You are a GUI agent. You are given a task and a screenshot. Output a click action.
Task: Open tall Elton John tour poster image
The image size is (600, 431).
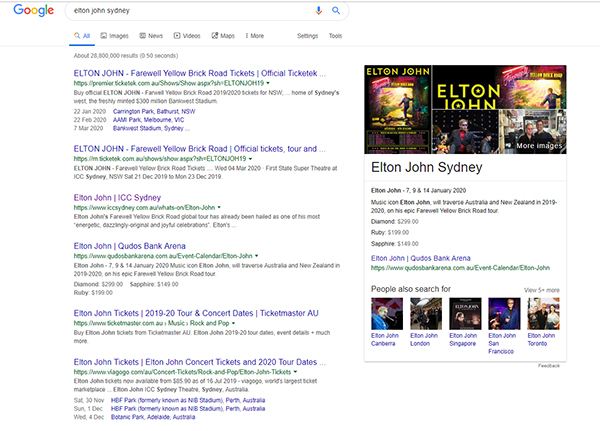[x=398, y=109]
